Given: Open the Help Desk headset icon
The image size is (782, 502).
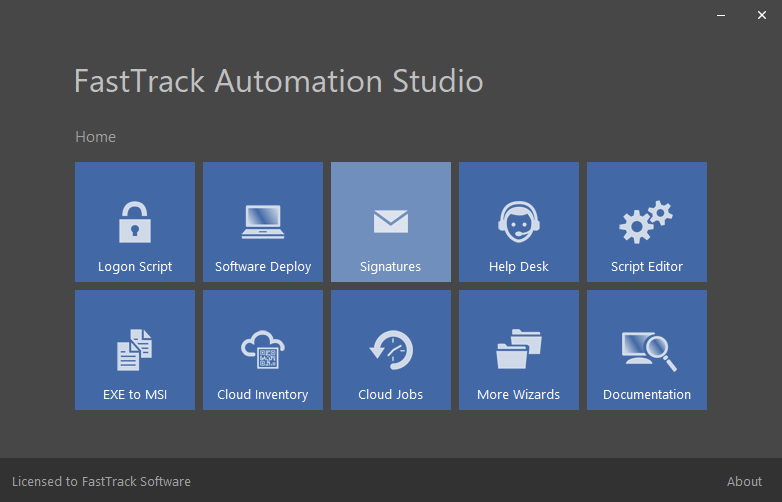Looking at the screenshot, I should click(x=518, y=221).
